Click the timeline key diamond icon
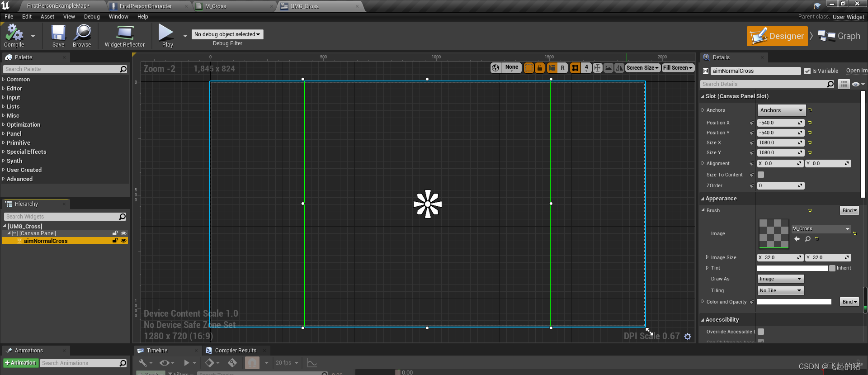868x375 pixels. pyautogui.click(x=212, y=363)
